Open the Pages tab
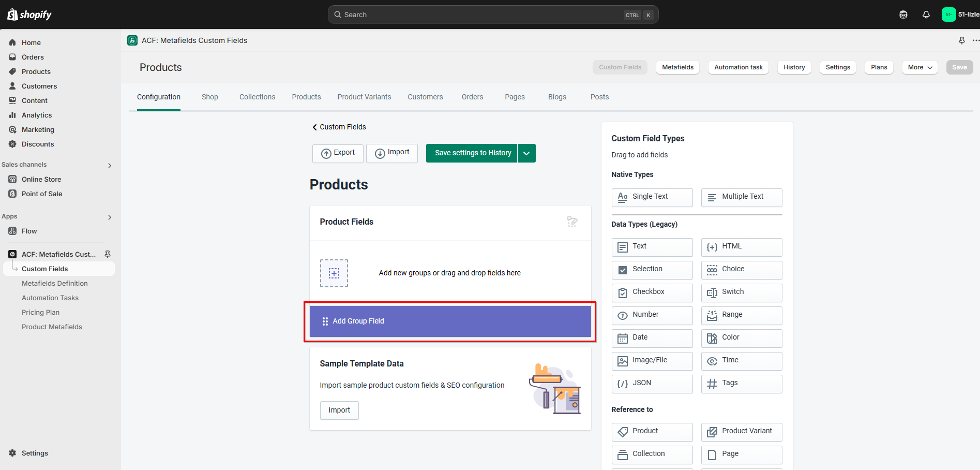The height and width of the screenshot is (470, 980). pyautogui.click(x=515, y=97)
